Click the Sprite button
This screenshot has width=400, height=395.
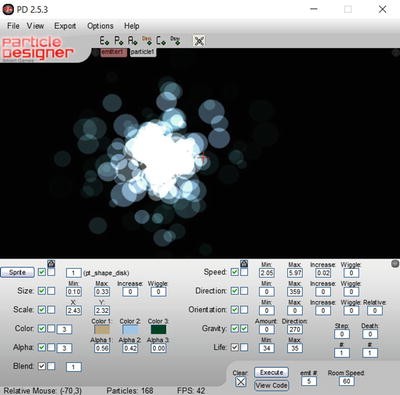(x=17, y=272)
